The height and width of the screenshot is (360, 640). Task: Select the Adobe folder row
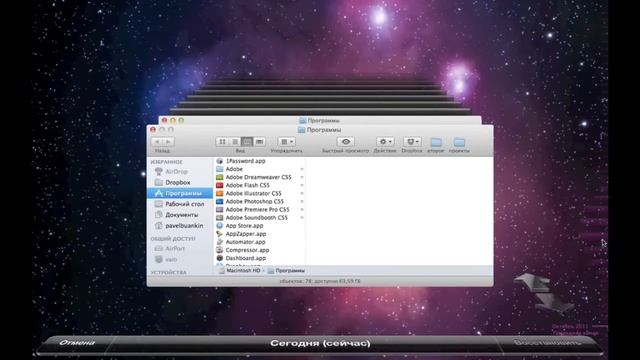point(260,169)
